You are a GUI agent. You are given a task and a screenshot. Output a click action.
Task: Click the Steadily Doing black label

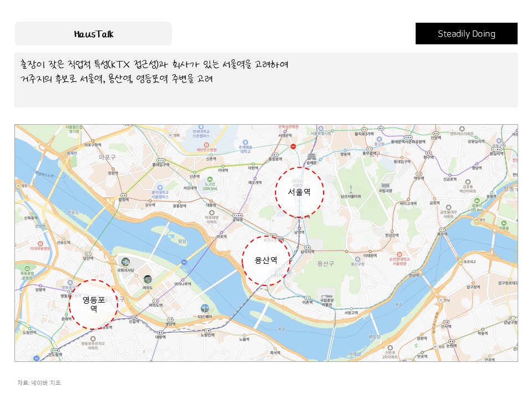466,34
